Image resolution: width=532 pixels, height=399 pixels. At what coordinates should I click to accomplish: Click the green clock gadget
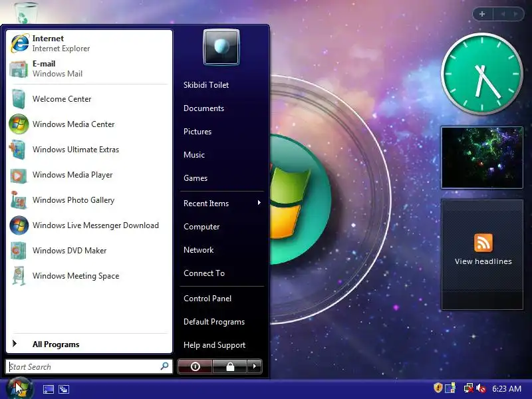pos(481,74)
